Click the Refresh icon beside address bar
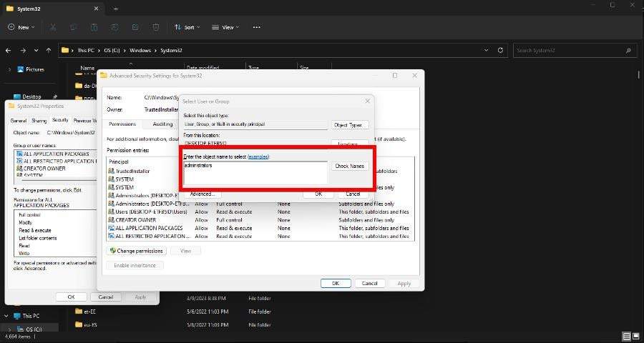The height and width of the screenshot is (343, 644). pyautogui.click(x=500, y=51)
